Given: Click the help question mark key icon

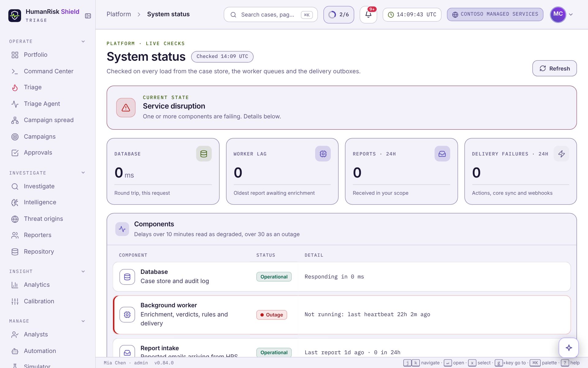Looking at the screenshot, I should point(565,363).
